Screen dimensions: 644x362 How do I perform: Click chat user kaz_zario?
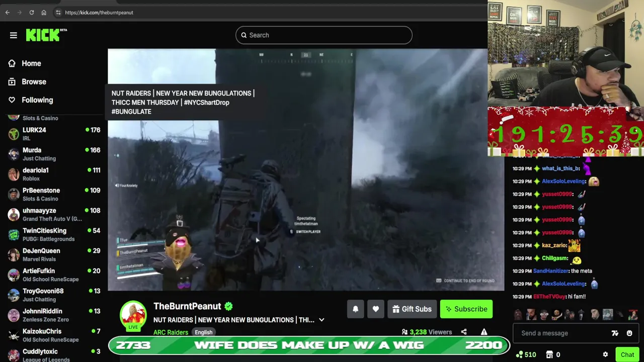tap(554, 245)
